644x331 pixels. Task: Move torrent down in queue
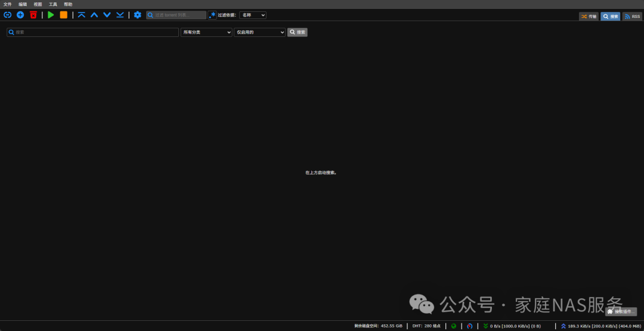tap(107, 15)
